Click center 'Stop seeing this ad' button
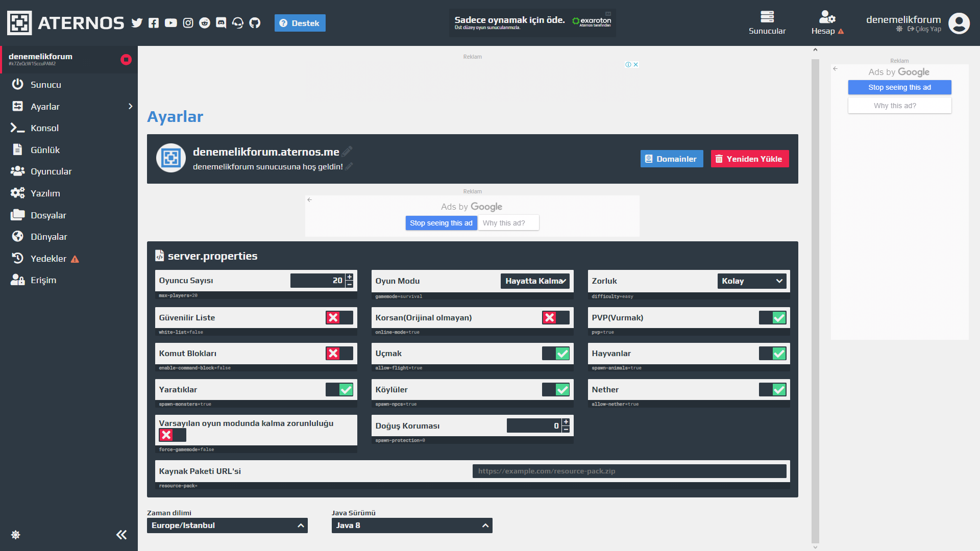Viewport: 980px width, 551px height. 441,223
